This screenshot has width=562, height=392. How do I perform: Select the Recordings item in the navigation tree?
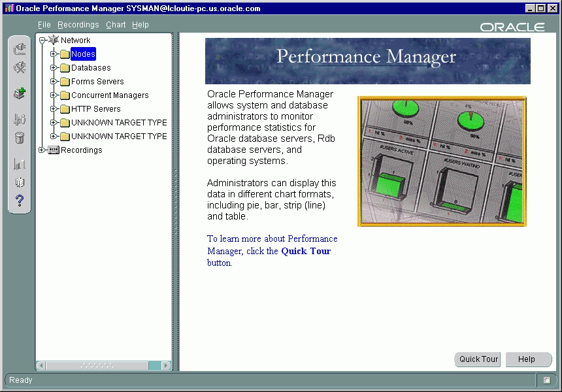80,150
